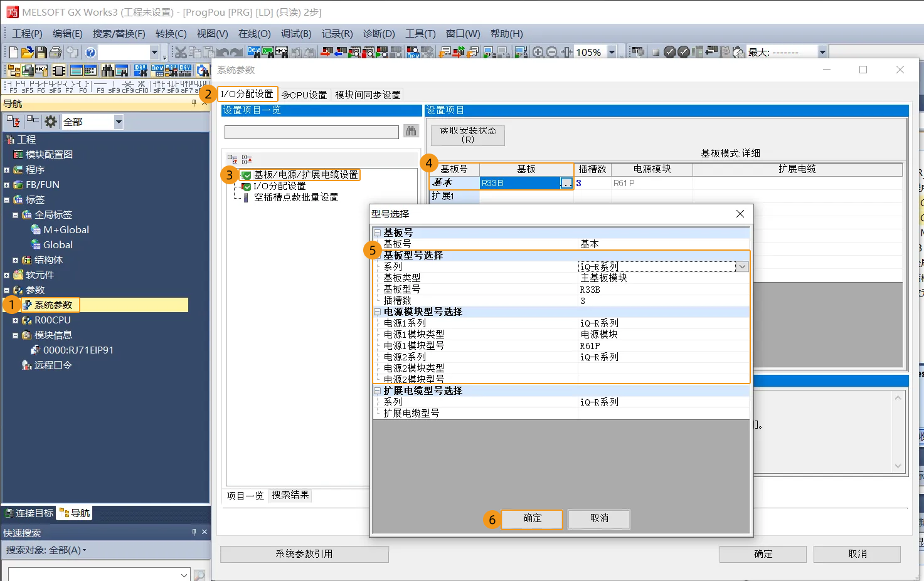Click the setting list search input field
Image resolution: width=924 pixels, height=581 pixels.
(311, 132)
